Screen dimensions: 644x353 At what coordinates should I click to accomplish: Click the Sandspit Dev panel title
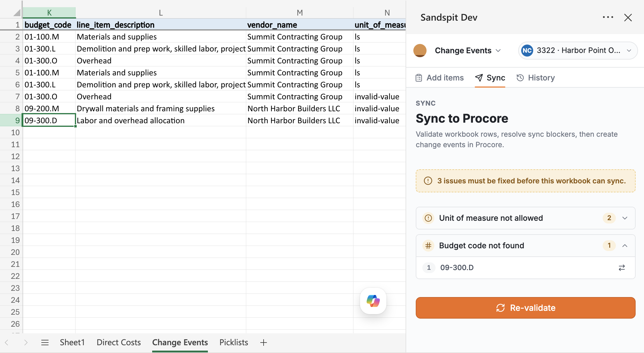click(x=449, y=18)
